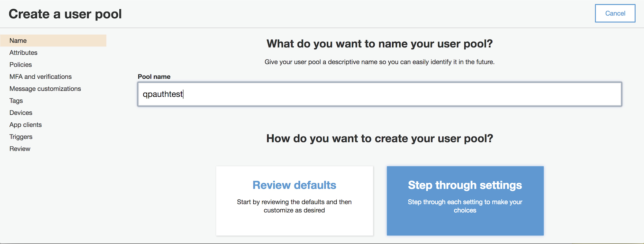Select the Triggers step

pyautogui.click(x=21, y=137)
